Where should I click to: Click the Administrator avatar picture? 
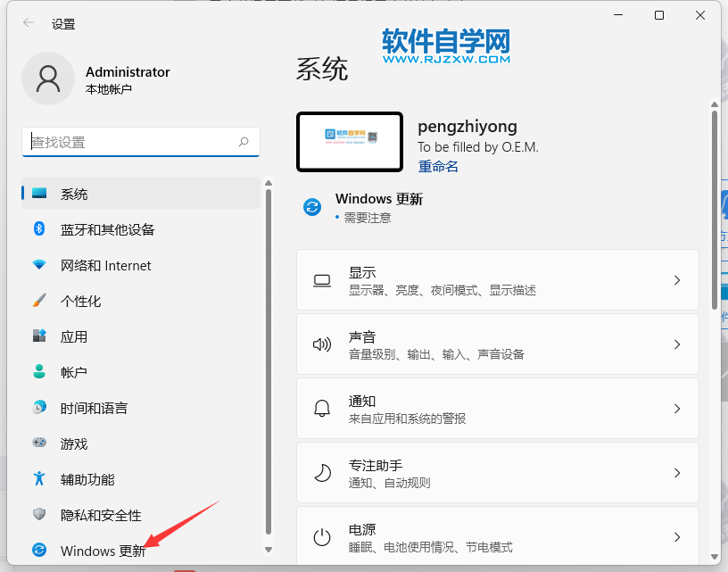(48, 79)
